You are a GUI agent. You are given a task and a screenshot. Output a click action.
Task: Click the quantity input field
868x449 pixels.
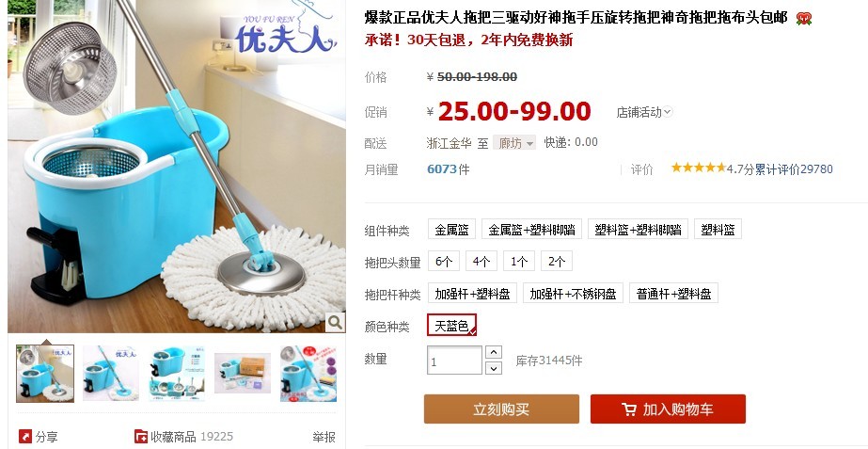click(x=454, y=361)
